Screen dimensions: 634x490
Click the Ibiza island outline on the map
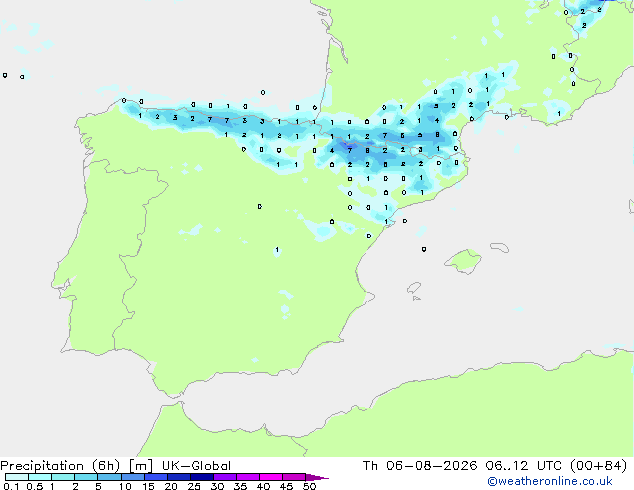click(x=414, y=288)
